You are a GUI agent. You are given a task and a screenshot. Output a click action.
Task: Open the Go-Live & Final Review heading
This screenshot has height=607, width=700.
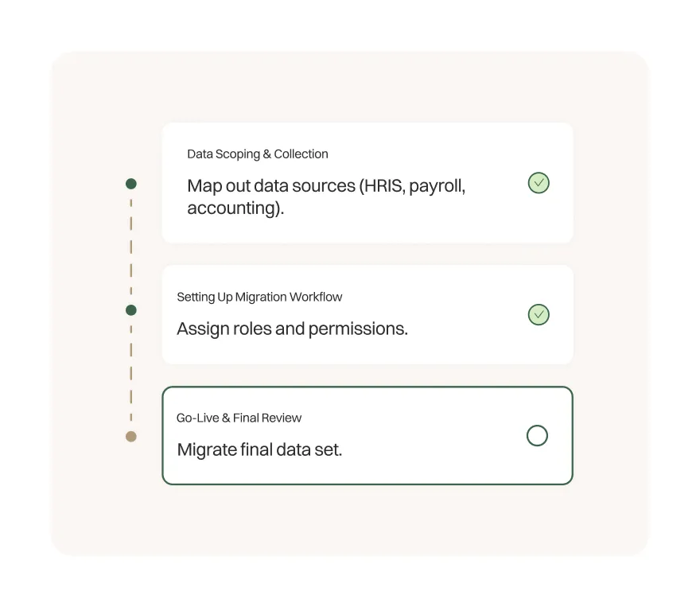(239, 418)
